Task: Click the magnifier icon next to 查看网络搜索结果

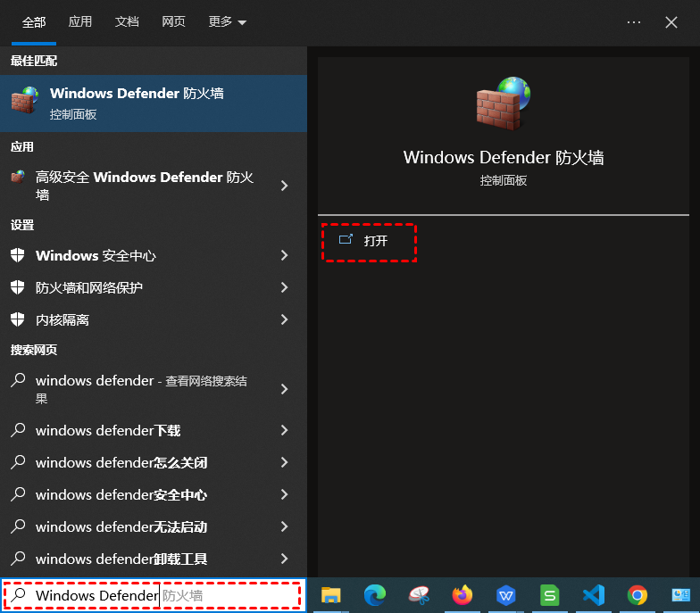Action: click(x=18, y=380)
